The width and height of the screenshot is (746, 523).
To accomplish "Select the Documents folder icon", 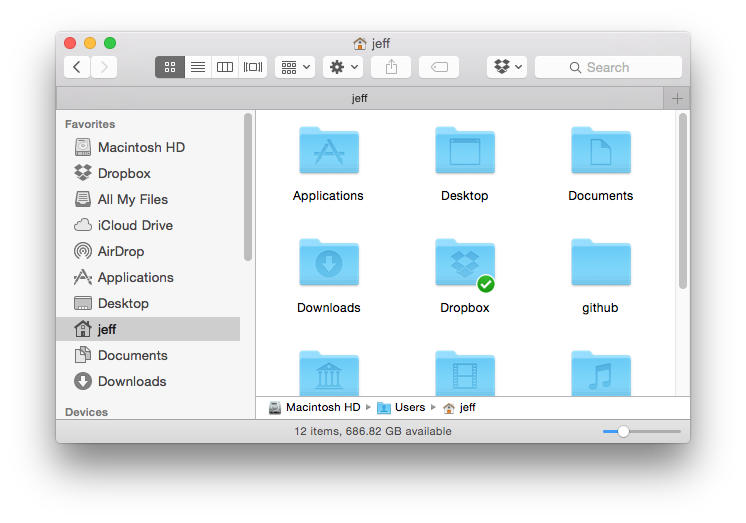I will 601,150.
